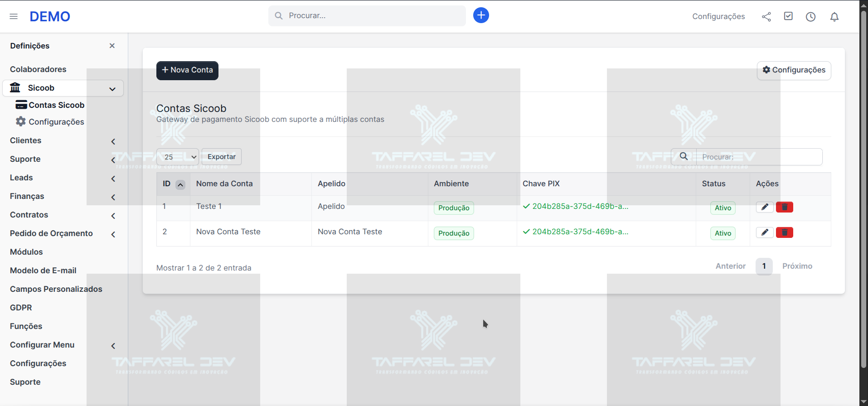Focus the top Procurar search field
Viewport: 868px width, 406px height.
coord(367,16)
